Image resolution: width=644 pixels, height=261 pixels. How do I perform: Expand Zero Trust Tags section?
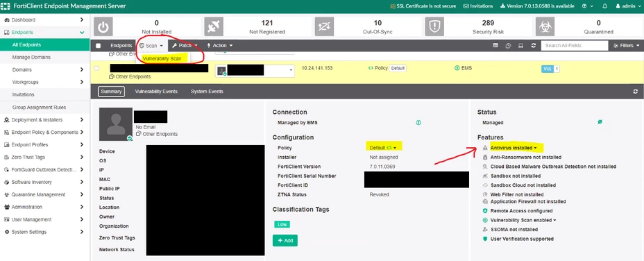point(44,157)
